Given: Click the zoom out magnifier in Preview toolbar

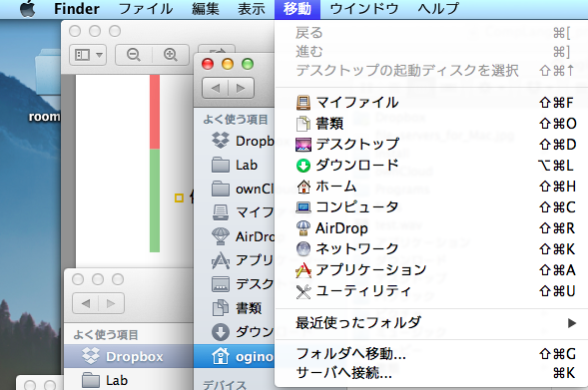Looking at the screenshot, I should [x=134, y=55].
